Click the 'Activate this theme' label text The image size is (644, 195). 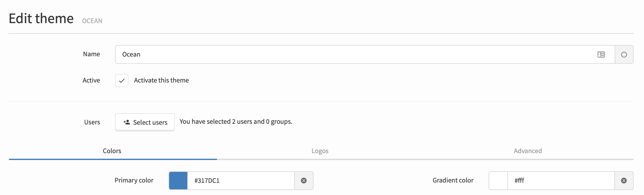(x=161, y=80)
